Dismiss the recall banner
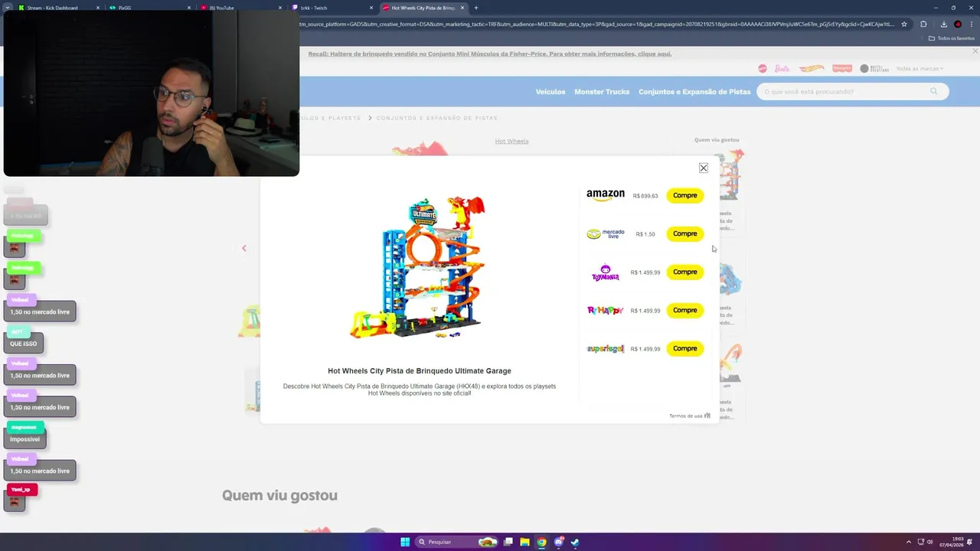The height and width of the screenshot is (551, 980). (x=975, y=51)
